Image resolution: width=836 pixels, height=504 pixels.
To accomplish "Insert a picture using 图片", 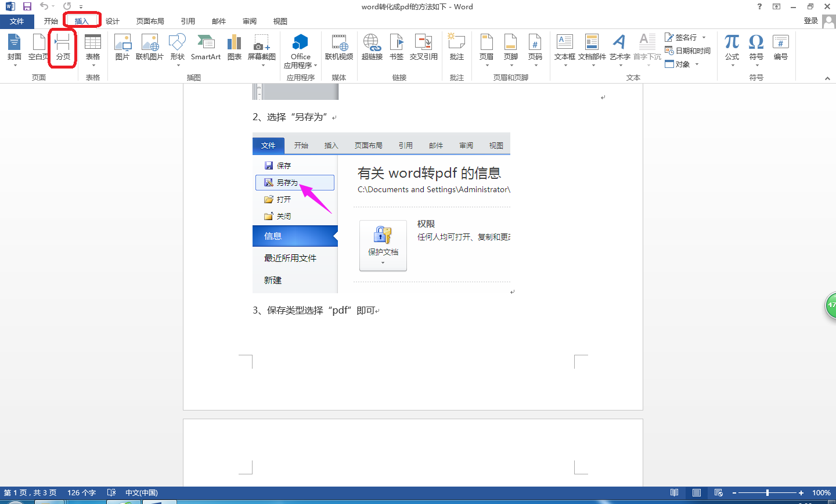I will coord(122,47).
